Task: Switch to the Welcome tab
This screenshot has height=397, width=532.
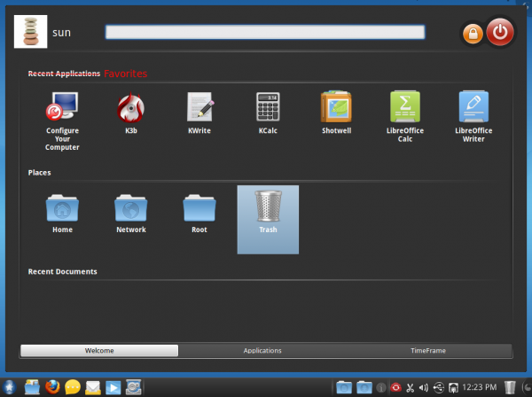Action: click(99, 351)
